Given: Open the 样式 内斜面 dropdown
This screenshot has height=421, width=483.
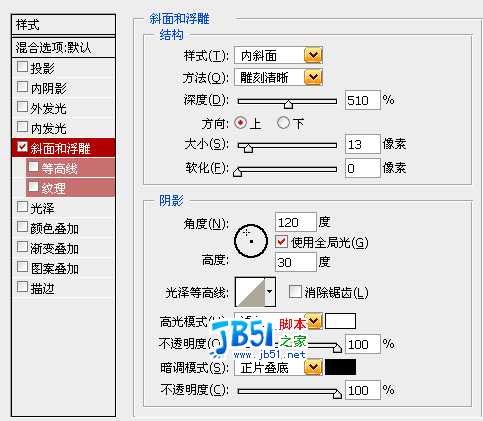Looking at the screenshot, I should (x=278, y=56).
